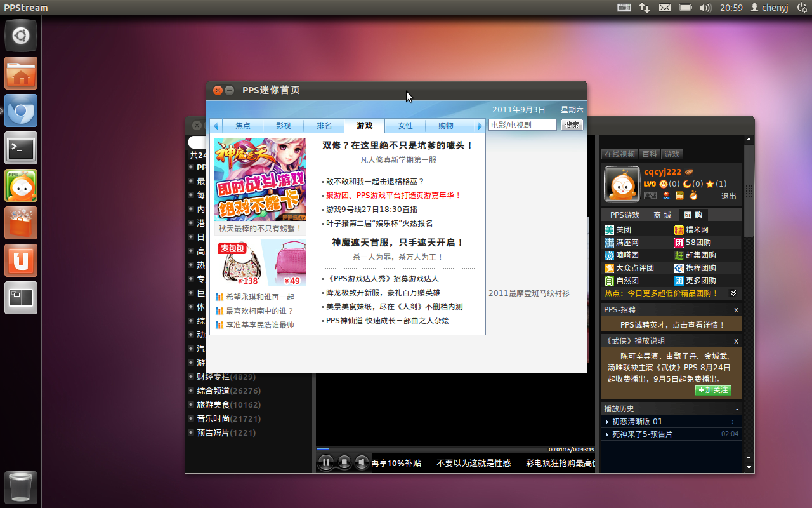Click the green 加关注 follow button
The image size is (812, 508).
(x=712, y=391)
